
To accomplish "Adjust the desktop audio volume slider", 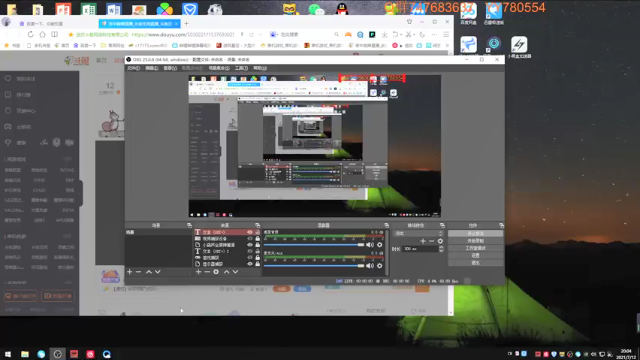I will click(x=313, y=245).
